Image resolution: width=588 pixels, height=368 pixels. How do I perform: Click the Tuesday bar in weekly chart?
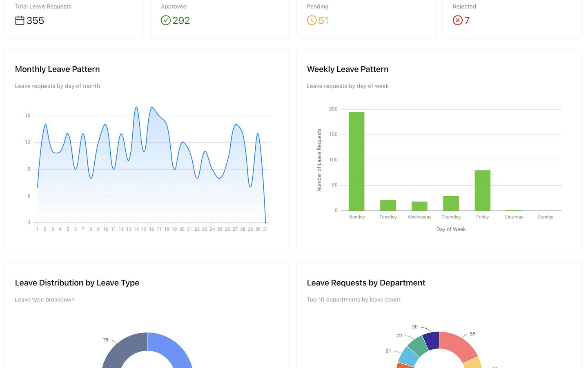click(388, 205)
